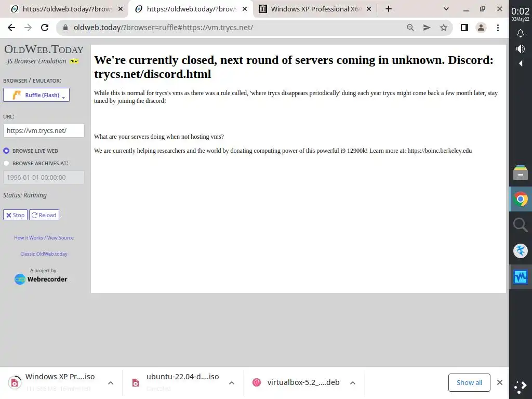This screenshot has width=532, height=399.
Task: Launch the blue runner app in dock
Action: click(x=521, y=251)
